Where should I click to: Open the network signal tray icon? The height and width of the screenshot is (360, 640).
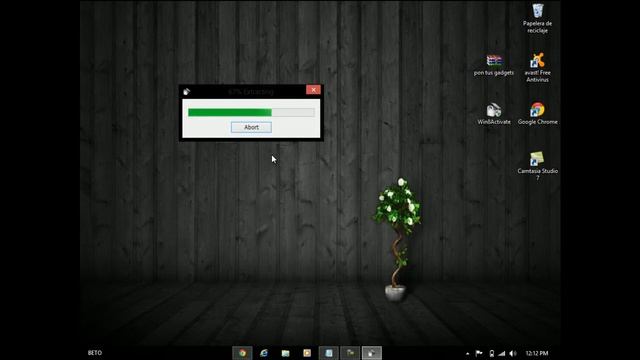[x=502, y=353]
